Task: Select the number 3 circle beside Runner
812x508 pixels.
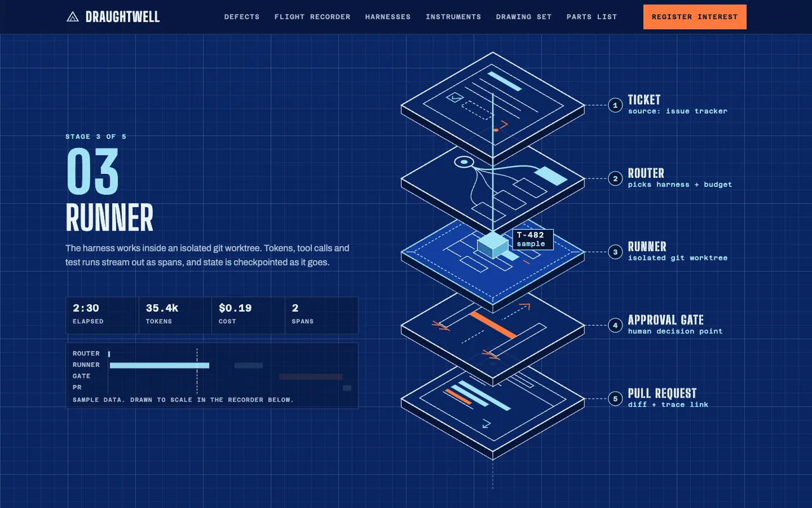Action: 615,252
